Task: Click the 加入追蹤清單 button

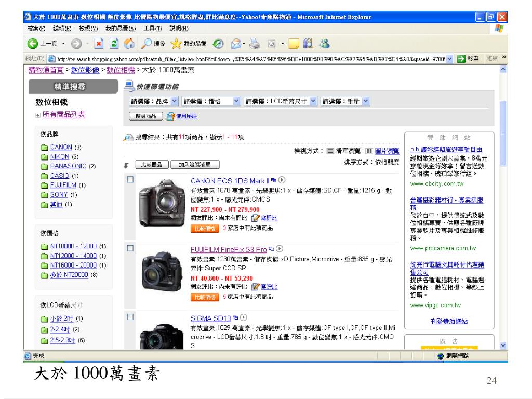Action: [x=195, y=165]
